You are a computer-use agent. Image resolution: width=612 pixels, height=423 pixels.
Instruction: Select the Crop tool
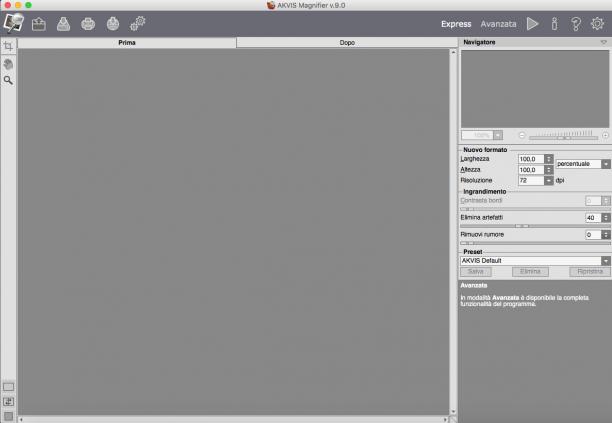pyautogui.click(x=8, y=46)
